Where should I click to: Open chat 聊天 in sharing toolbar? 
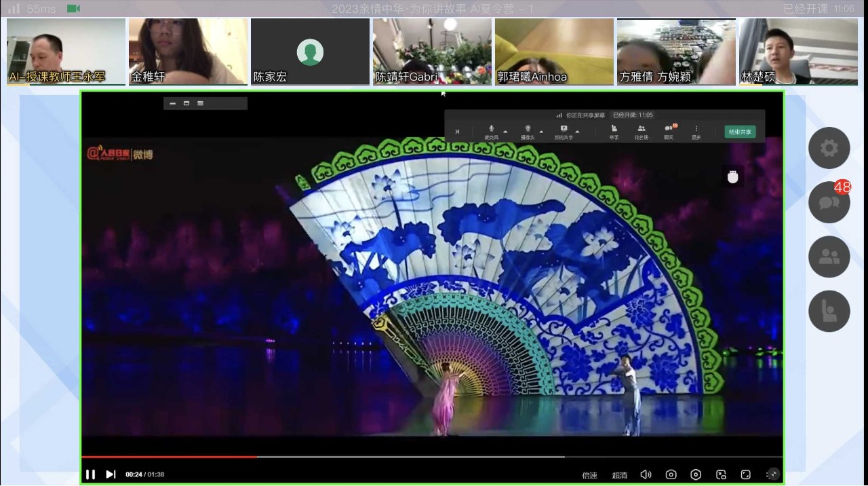tap(669, 132)
